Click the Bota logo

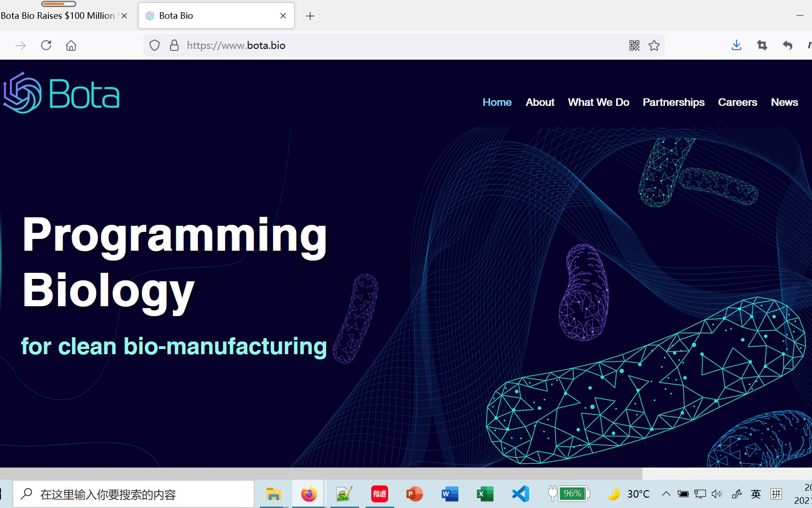pyautogui.click(x=61, y=93)
